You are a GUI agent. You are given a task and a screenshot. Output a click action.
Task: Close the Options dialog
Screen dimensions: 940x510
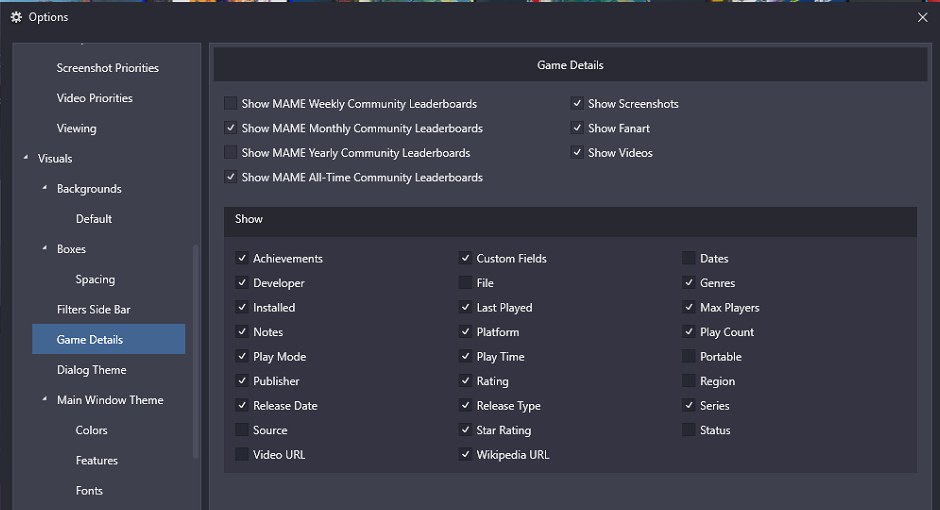[x=923, y=17]
